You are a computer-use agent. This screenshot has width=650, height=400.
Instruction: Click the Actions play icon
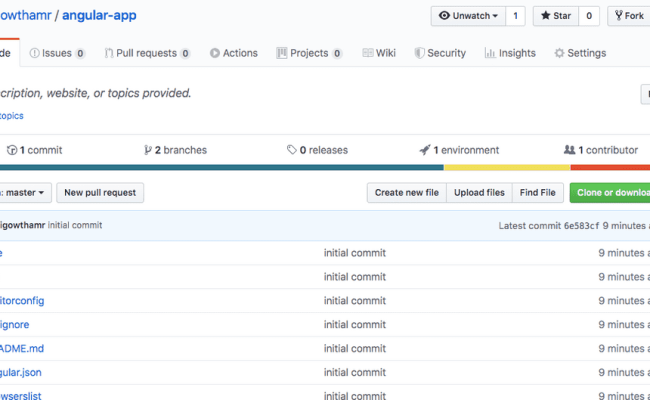coord(215,53)
